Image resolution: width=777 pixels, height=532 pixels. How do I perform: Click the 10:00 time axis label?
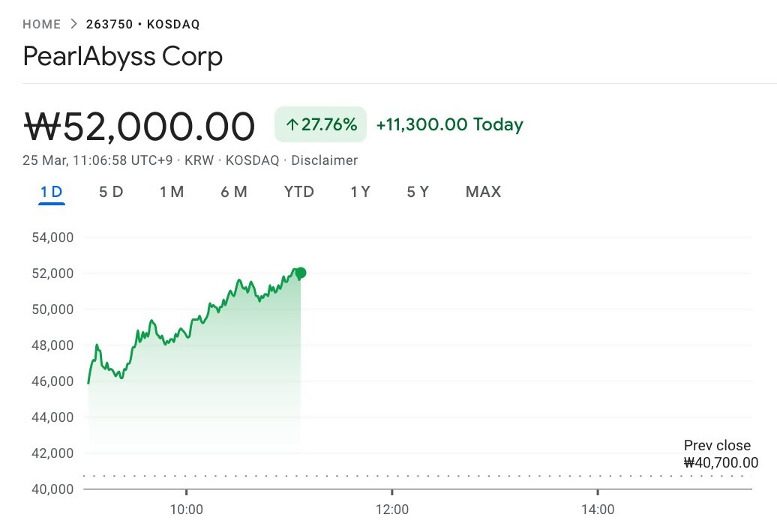[187, 510]
